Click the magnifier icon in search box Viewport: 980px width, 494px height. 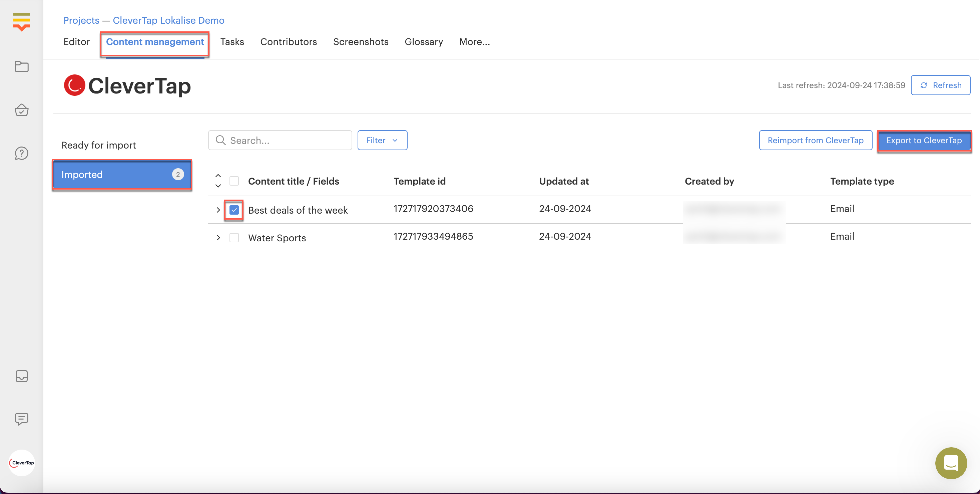[x=221, y=140]
